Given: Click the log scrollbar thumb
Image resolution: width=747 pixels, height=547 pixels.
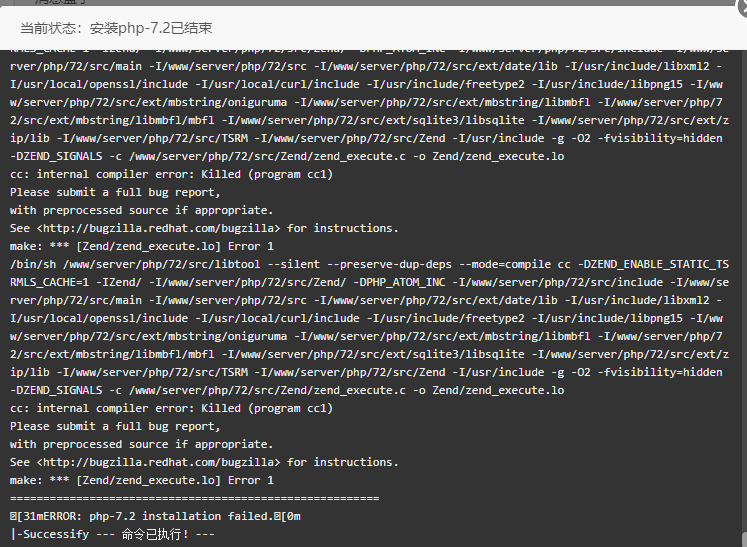Looking at the screenshot, I should [x=743, y=537].
